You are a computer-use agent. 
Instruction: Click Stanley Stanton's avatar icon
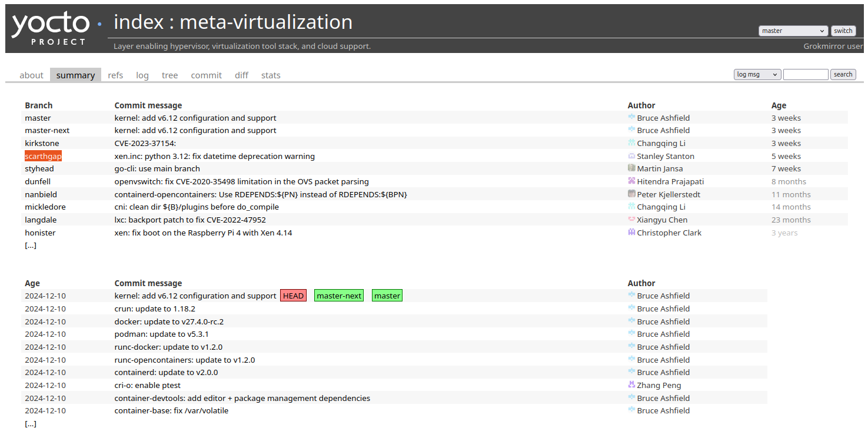pyautogui.click(x=631, y=156)
